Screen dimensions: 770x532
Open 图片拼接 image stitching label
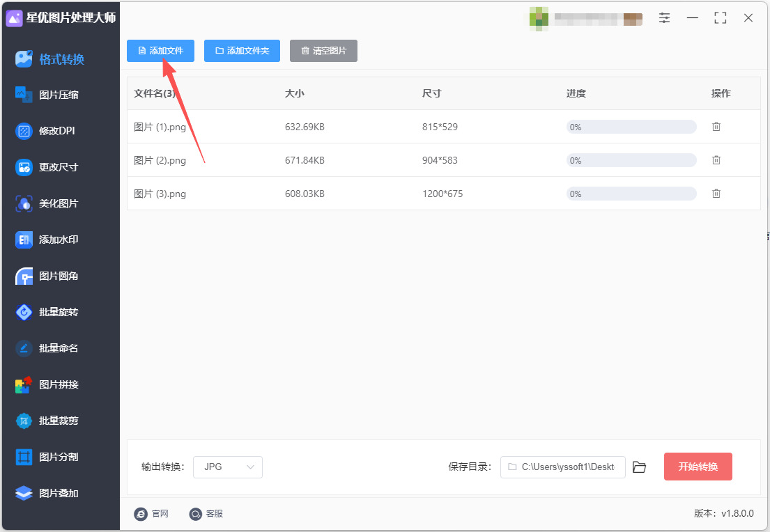point(59,384)
